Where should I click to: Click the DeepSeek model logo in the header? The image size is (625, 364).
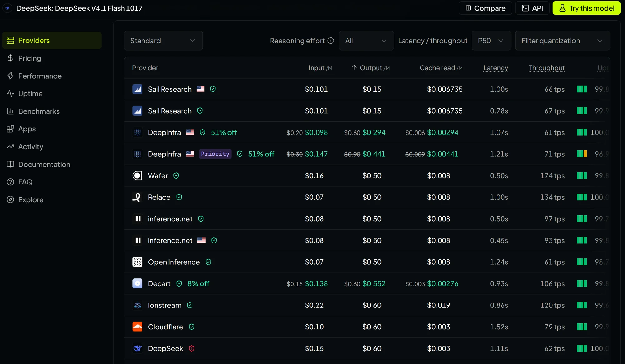(x=7, y=8)
